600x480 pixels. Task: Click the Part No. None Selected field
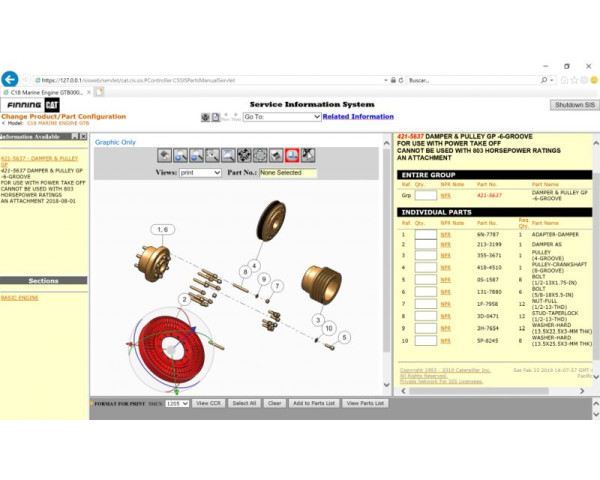[288, 173]
